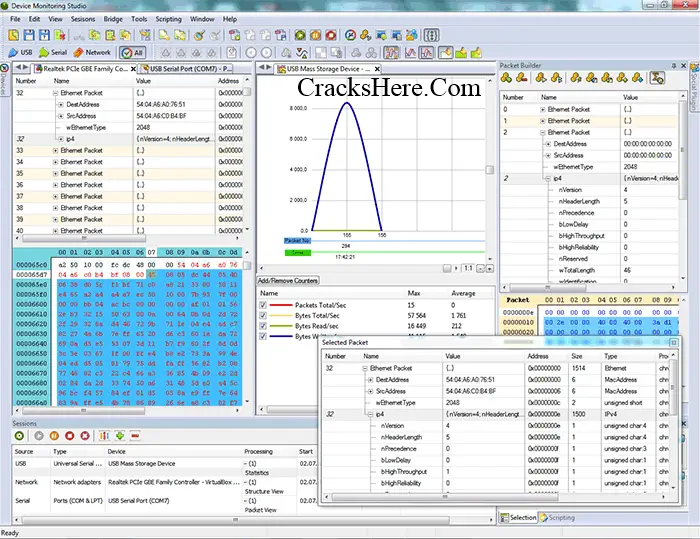Click the grey resume icon in the Sessions toolbar
700x539 pixels.
click(x=39, y=436)
